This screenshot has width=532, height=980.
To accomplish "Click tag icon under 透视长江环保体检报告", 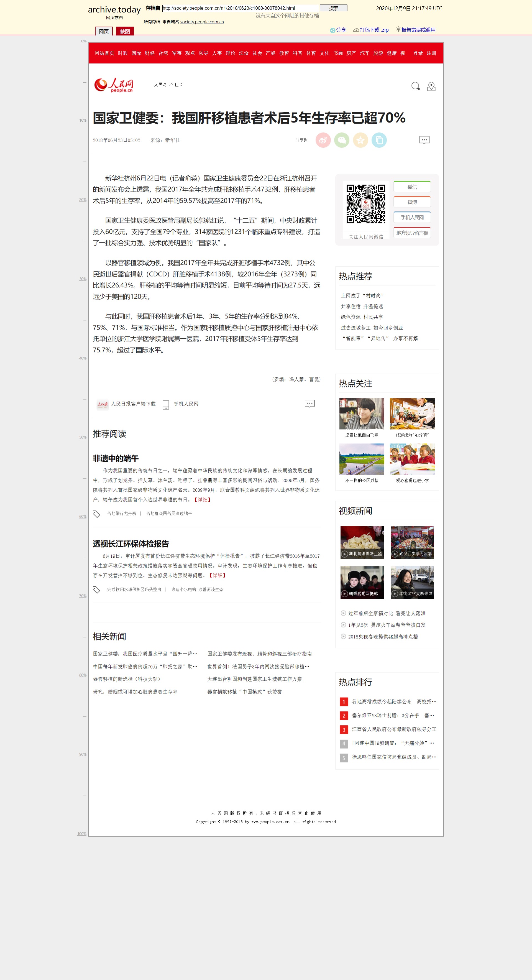I will pos(97,590).
